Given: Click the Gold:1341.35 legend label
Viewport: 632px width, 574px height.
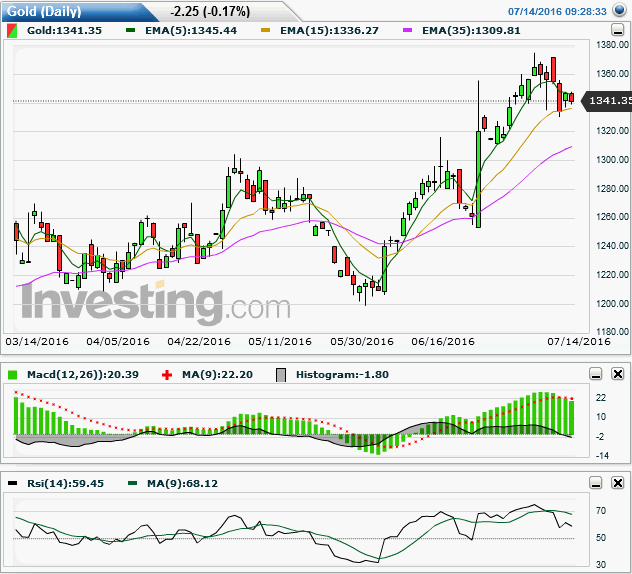Looking at the screenshot, I should coord(64,31).
